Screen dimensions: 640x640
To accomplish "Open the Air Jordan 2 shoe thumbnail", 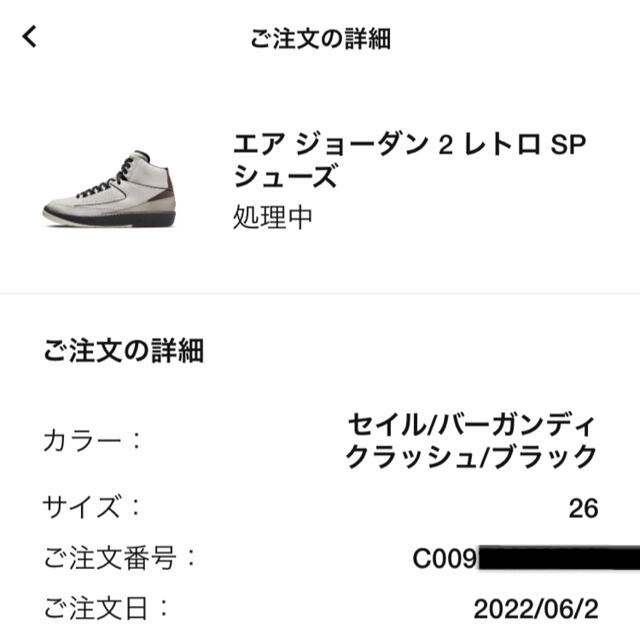I will [110, 189].
